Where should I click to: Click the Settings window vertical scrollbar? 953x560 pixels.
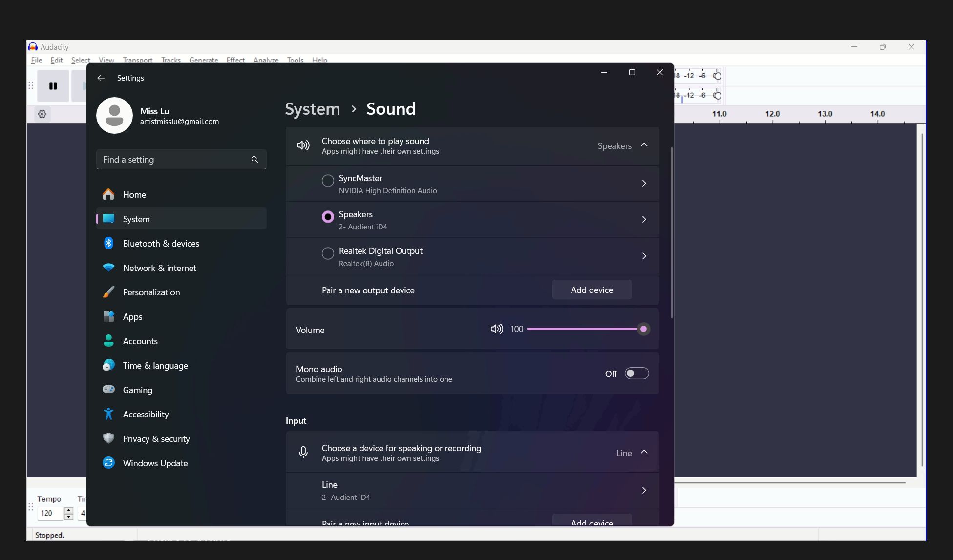pos(672,232)
